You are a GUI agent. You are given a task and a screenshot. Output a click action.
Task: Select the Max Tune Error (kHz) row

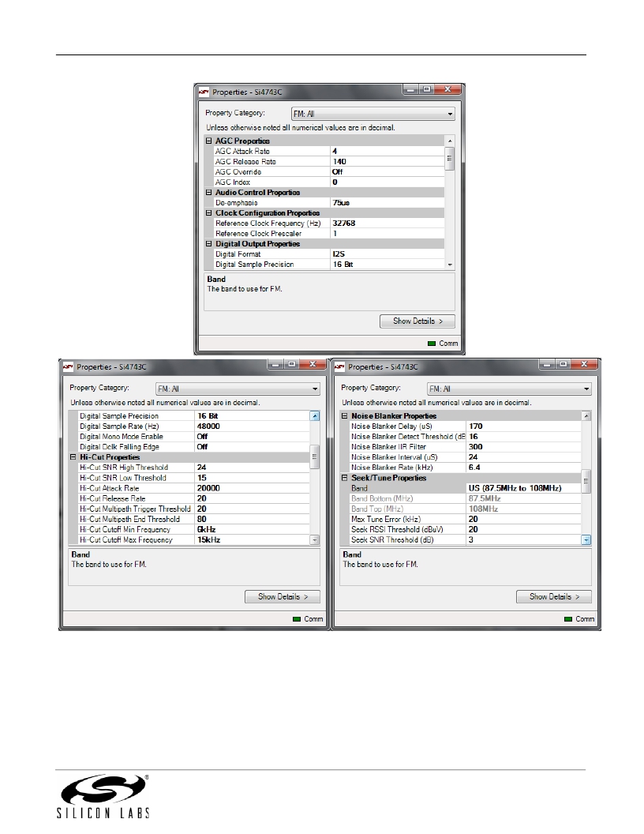[465, 519]
